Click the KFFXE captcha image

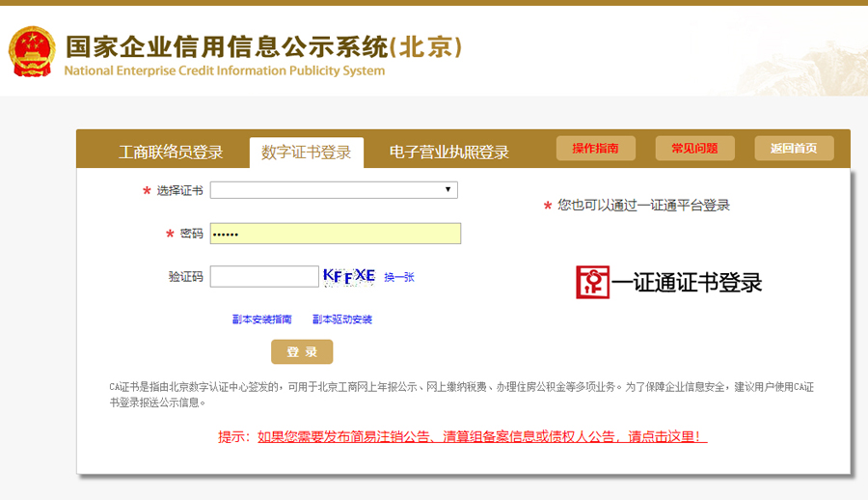coord(349,276)
